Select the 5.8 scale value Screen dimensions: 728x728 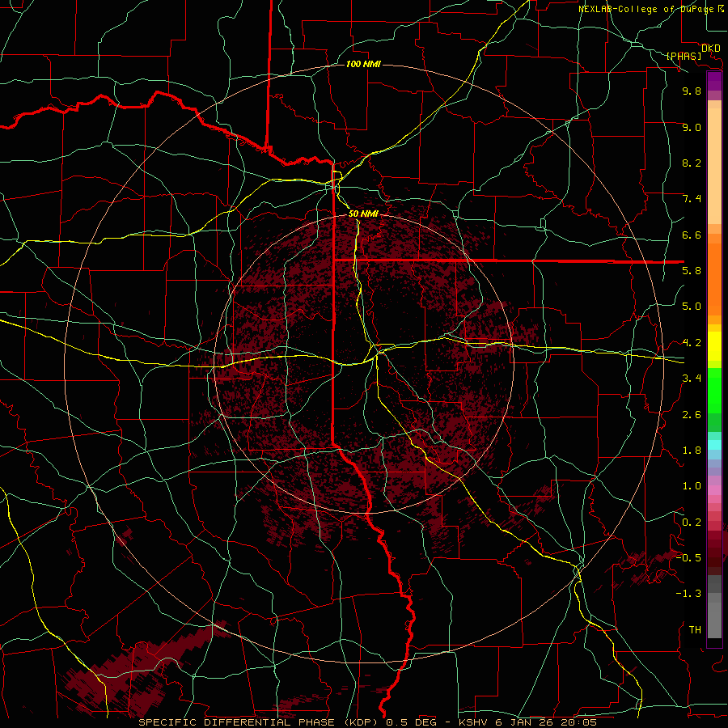(692, 271)
